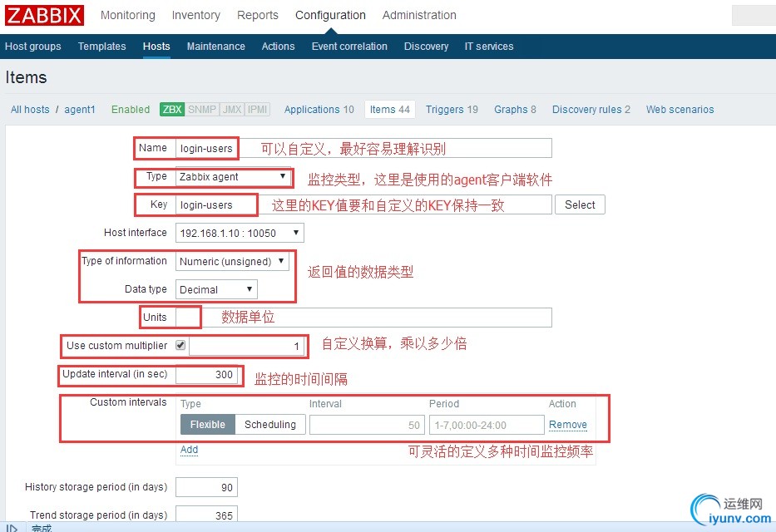Viewport: 776px width, 532px height.
Task: Open Event correlation page
Action: 349,47
